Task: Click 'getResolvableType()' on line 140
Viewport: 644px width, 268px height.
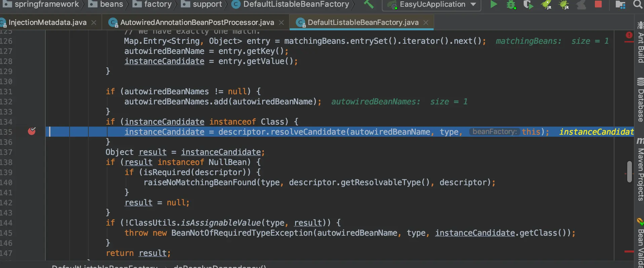Action: tap(385, 182)
